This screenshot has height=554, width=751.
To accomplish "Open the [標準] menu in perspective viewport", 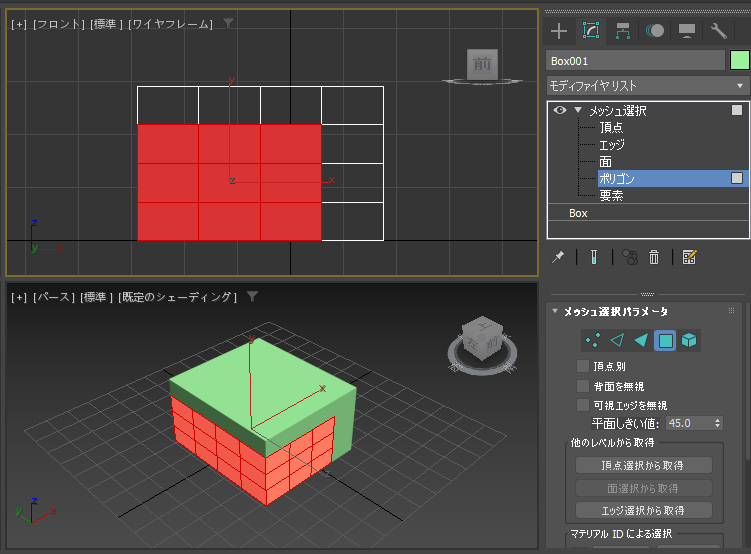I will point(97,297).
